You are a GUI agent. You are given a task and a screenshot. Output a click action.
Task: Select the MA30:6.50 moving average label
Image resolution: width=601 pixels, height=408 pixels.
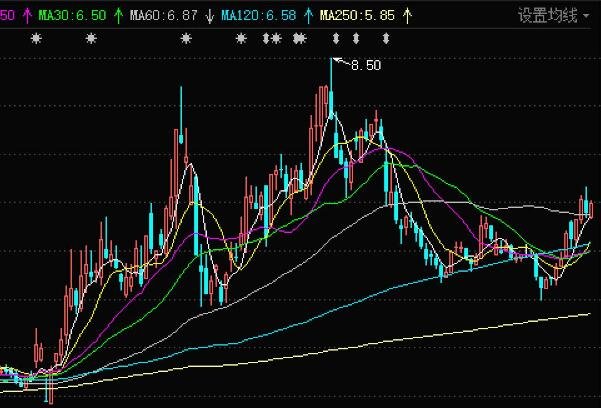(x=72, y=15)
